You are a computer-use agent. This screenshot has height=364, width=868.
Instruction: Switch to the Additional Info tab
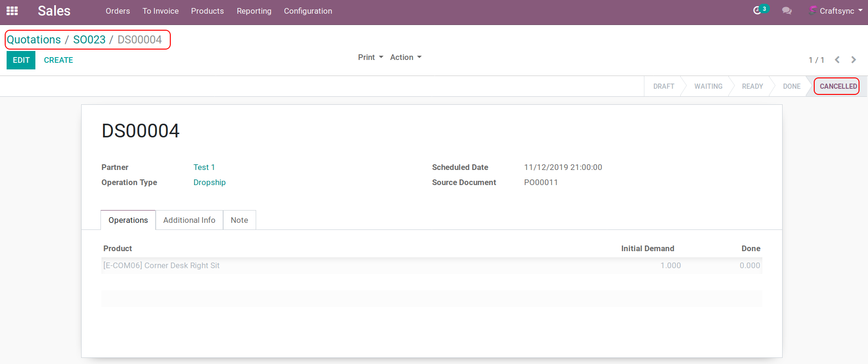(x=189, y=220)
